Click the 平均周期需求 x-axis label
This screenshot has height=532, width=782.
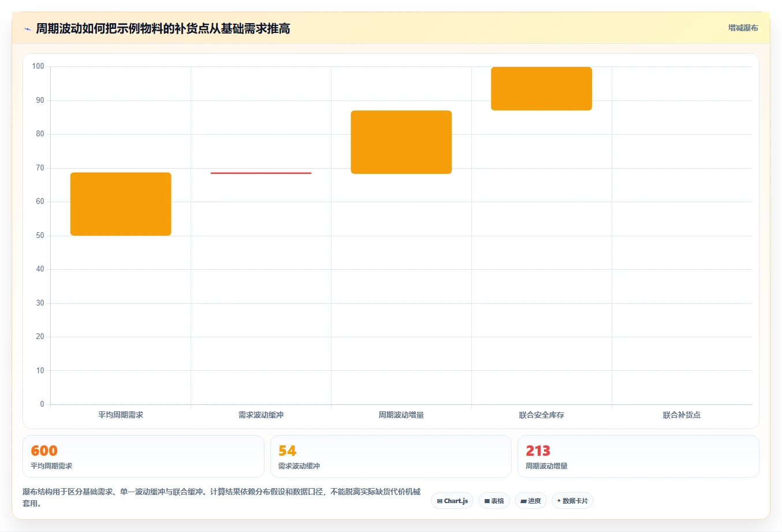pos(121,415)
